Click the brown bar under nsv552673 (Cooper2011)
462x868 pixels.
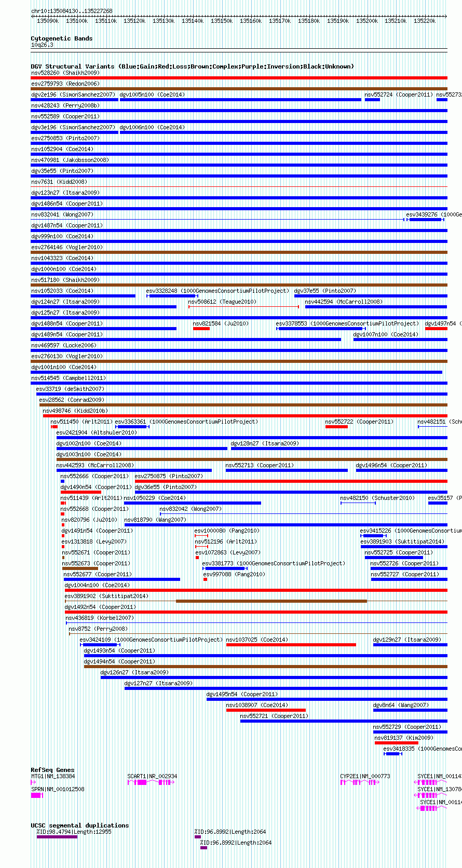coord(80,568)
